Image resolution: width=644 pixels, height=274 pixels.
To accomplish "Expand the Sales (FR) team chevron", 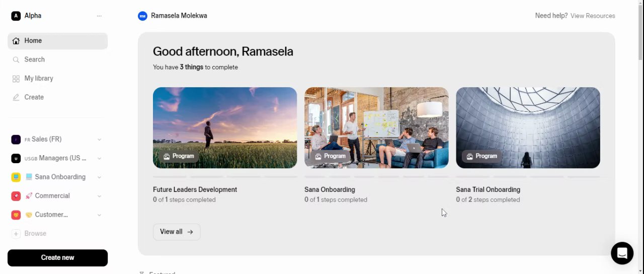I will [99, 140].
